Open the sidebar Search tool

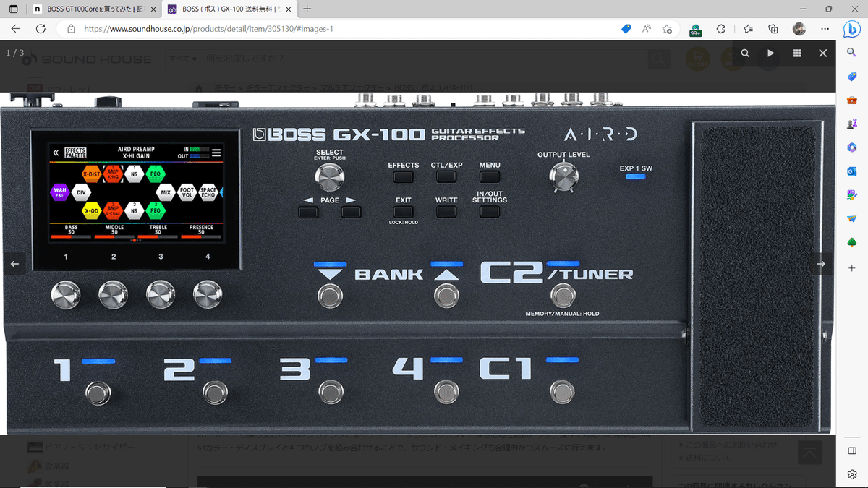click(x=852, y=52)
